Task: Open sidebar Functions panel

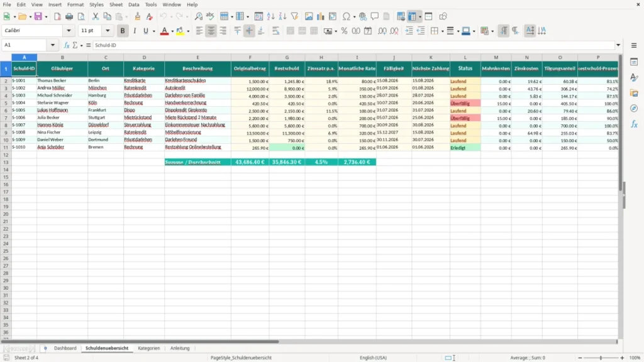Action: click(634, 124)
